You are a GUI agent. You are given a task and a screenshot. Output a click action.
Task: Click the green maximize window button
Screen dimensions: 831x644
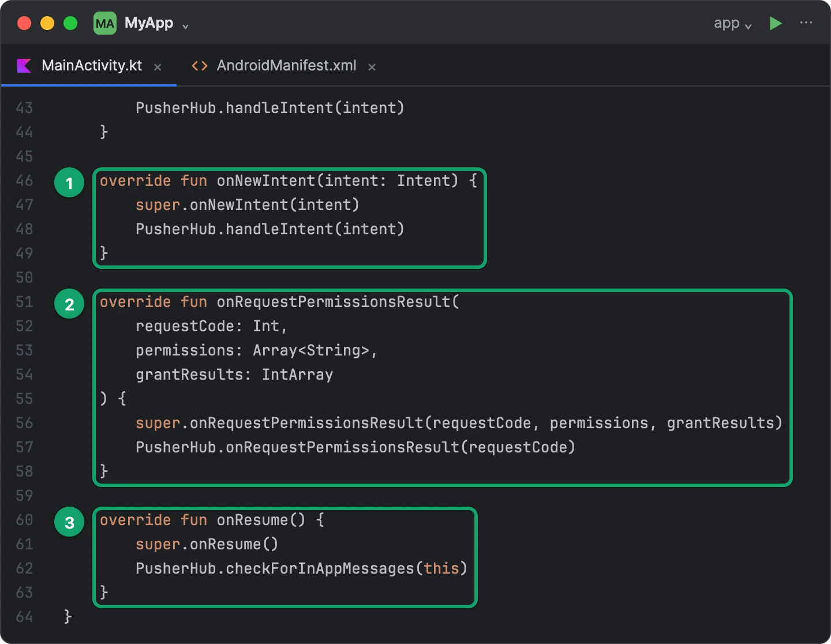pos(70,23)
